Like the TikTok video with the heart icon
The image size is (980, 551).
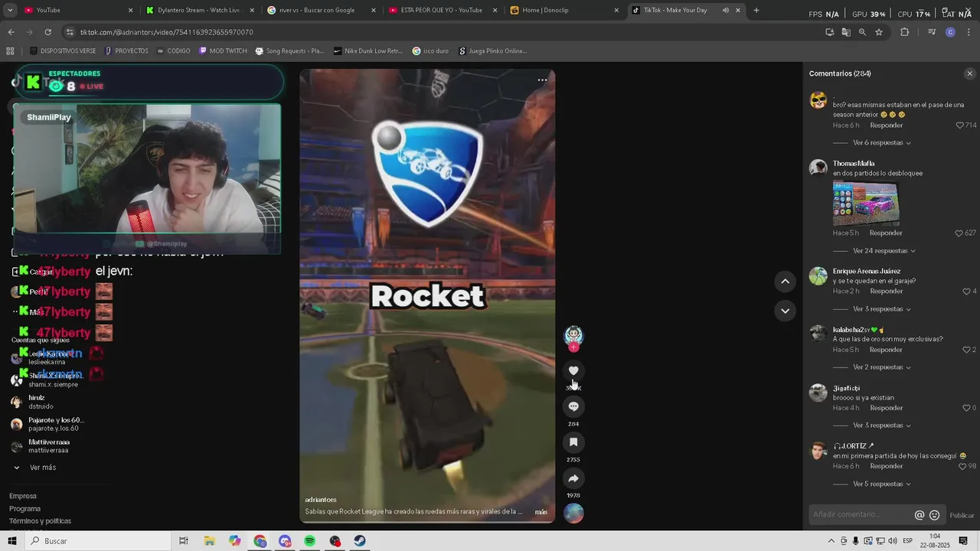click(573, 370)
